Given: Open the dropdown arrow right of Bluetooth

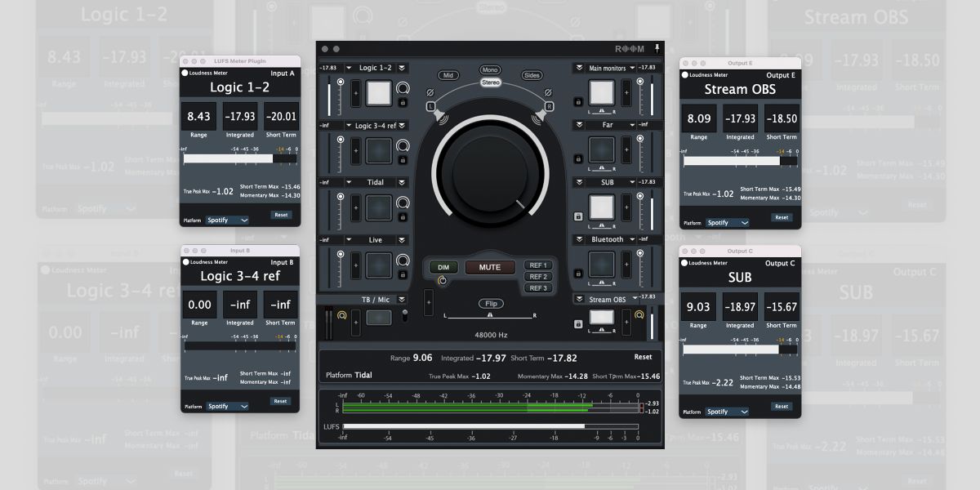Looking at the screenshot, I should point(631,240).
